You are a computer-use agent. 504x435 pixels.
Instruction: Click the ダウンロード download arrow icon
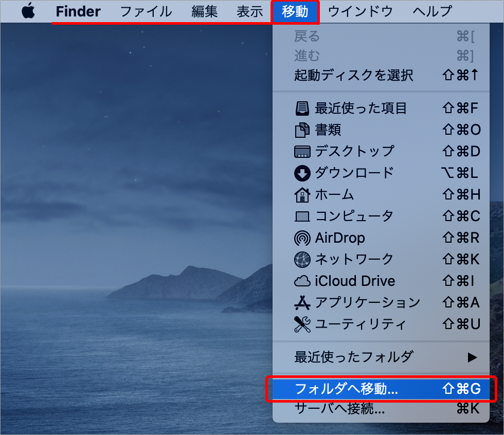[x=302, y=173]
